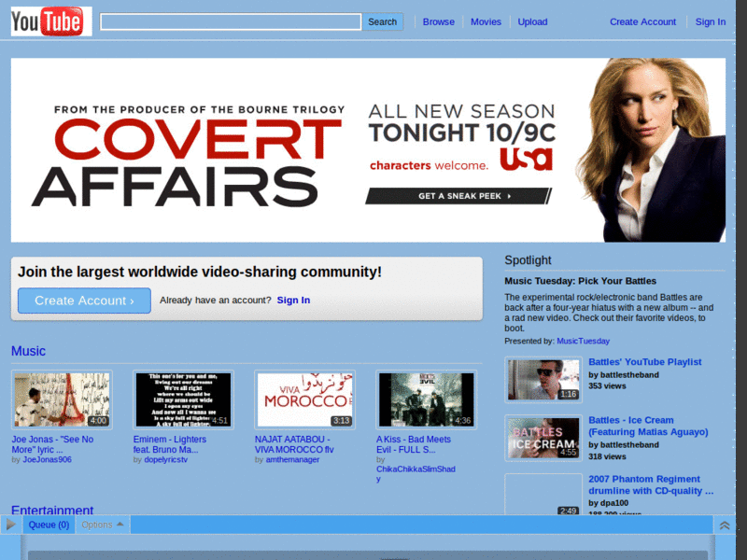This screenshot has height=560, width=747.
Task: Click the woman's photo in the banner ad
Action: pos(650,150)
